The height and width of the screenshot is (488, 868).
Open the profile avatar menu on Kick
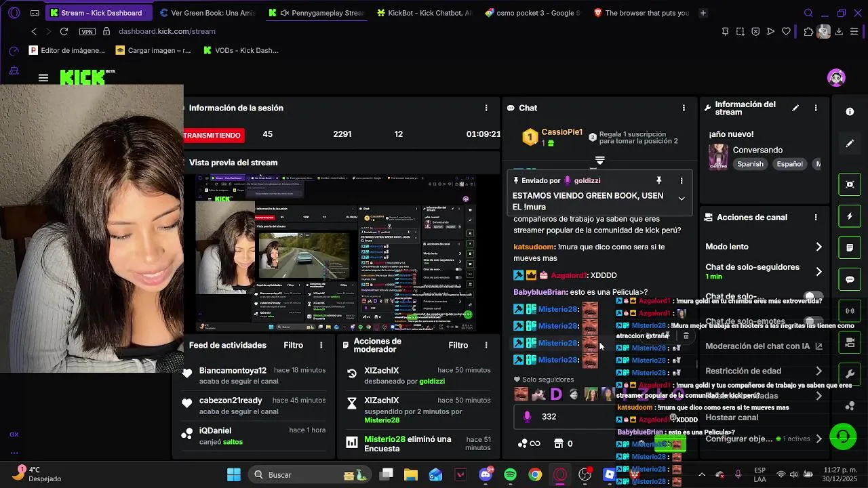836,77
